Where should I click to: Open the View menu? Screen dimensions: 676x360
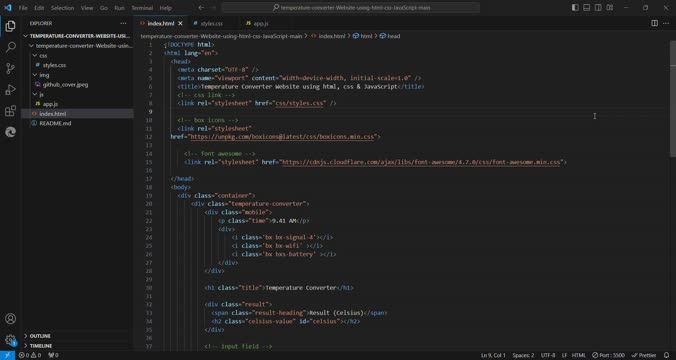coord(87,8)
